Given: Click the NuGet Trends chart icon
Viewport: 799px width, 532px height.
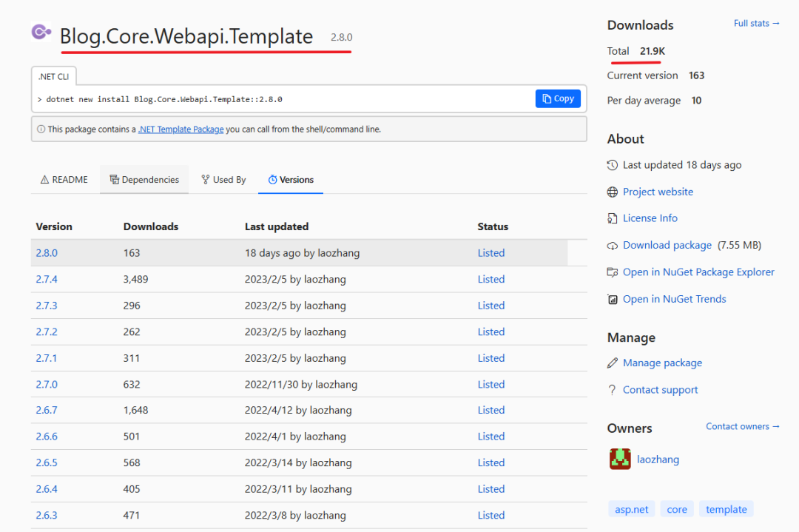Looking at the screenshot, I should pyautogui.click(x=613, y=299).
